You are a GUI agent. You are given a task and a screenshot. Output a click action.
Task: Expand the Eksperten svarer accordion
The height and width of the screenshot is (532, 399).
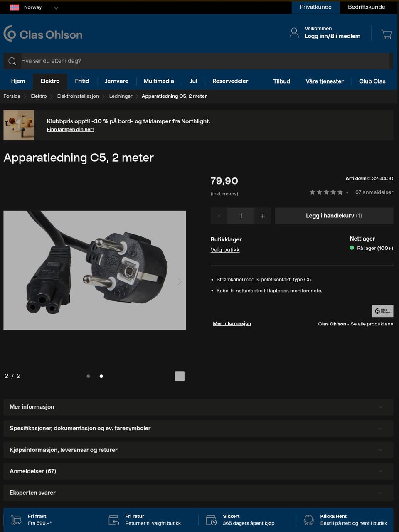point(198,493)
